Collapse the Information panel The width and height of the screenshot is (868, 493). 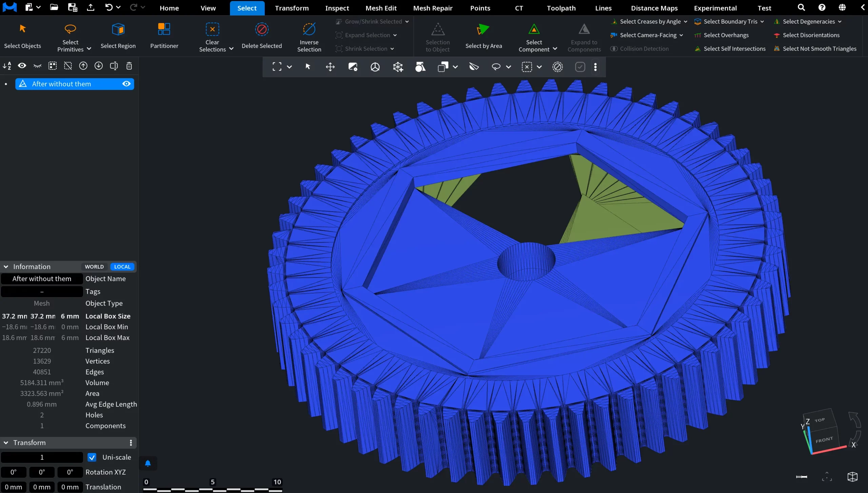pos(6,267)
